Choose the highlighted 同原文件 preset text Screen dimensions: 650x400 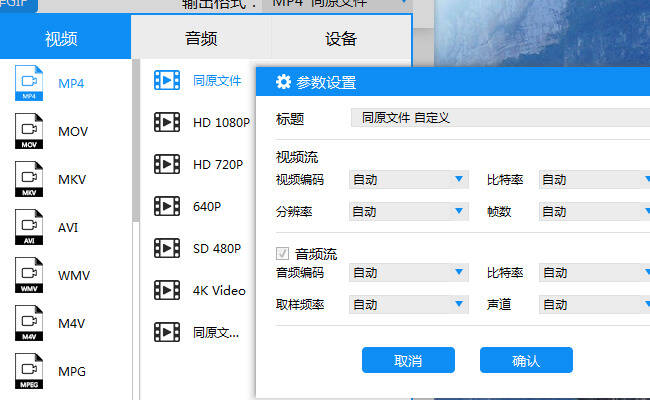coord(217,80)
